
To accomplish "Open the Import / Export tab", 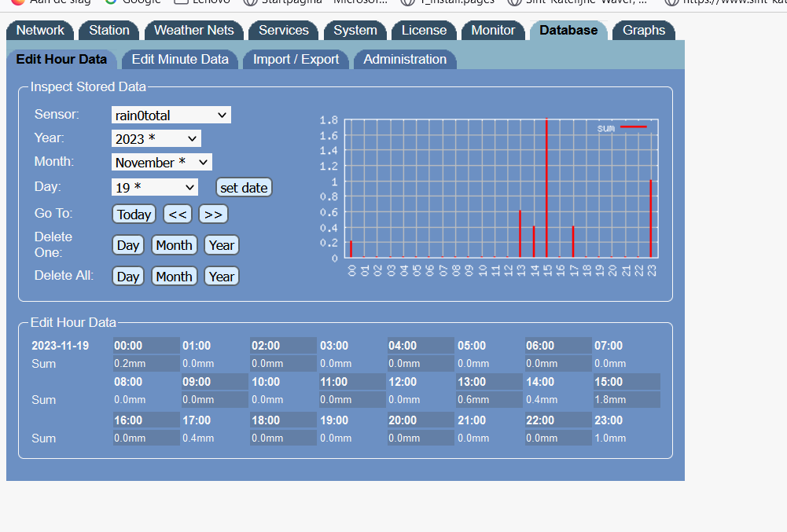I will (296, 59).
